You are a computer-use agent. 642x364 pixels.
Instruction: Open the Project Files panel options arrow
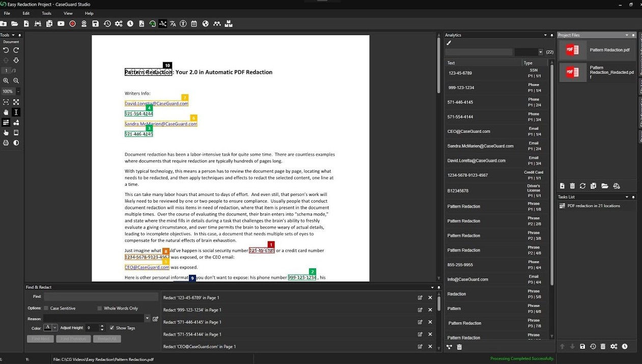pyautogui.click(x=627, y=35)
